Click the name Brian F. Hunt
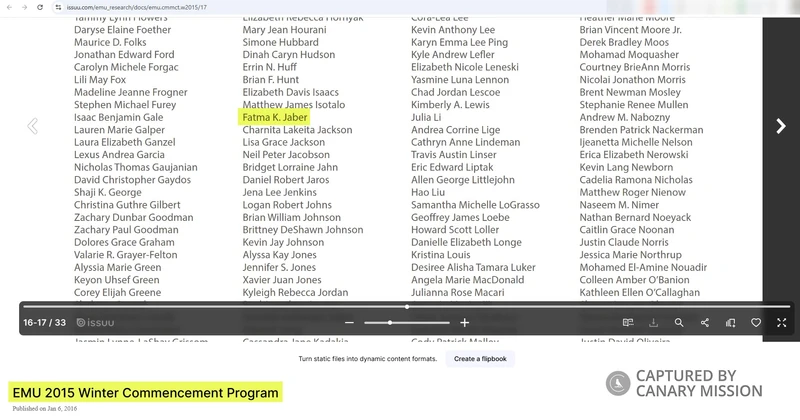800x420 pixels. [x=270, y=80]
